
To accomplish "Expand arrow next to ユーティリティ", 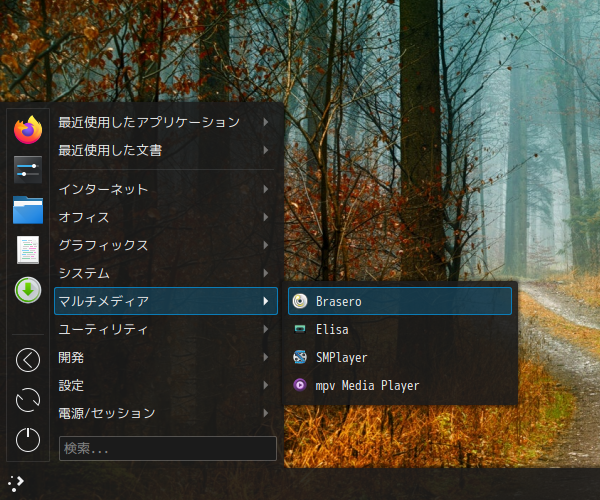I will [266, 329].
